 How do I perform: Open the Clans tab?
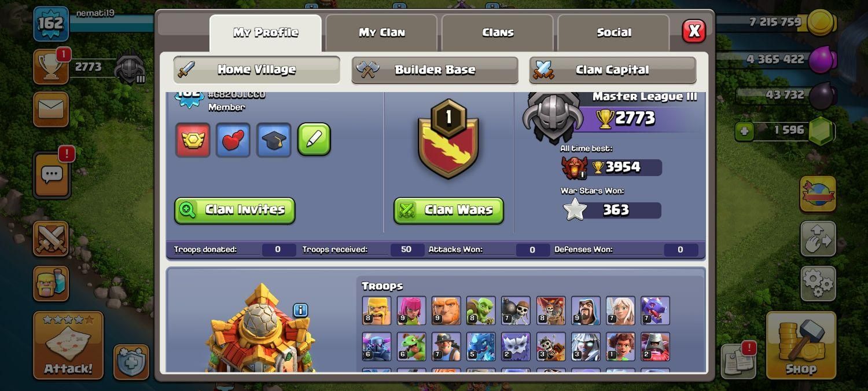click(498, 33)
